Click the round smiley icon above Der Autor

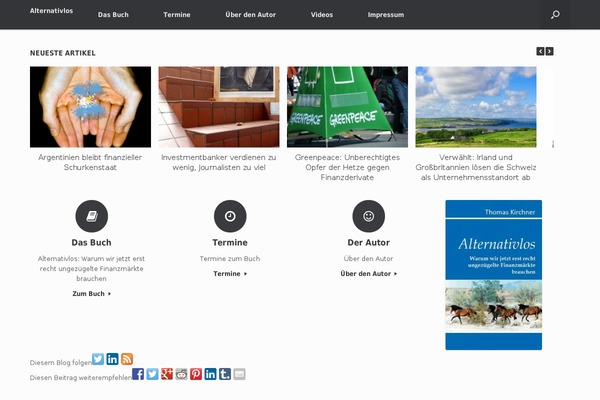[369, 216]
